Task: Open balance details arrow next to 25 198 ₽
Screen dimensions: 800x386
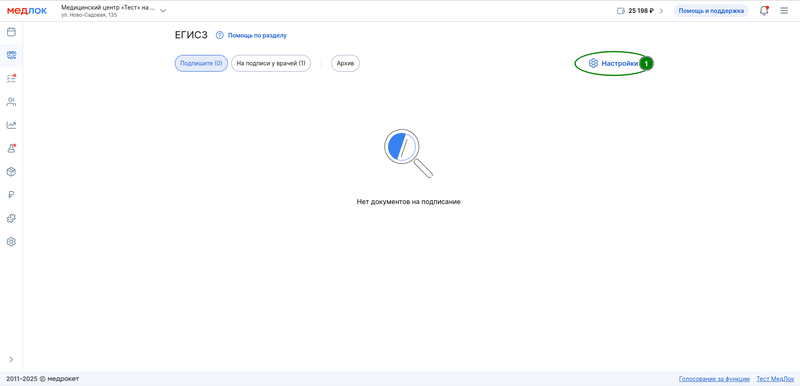Action: [x=661, y=11]
